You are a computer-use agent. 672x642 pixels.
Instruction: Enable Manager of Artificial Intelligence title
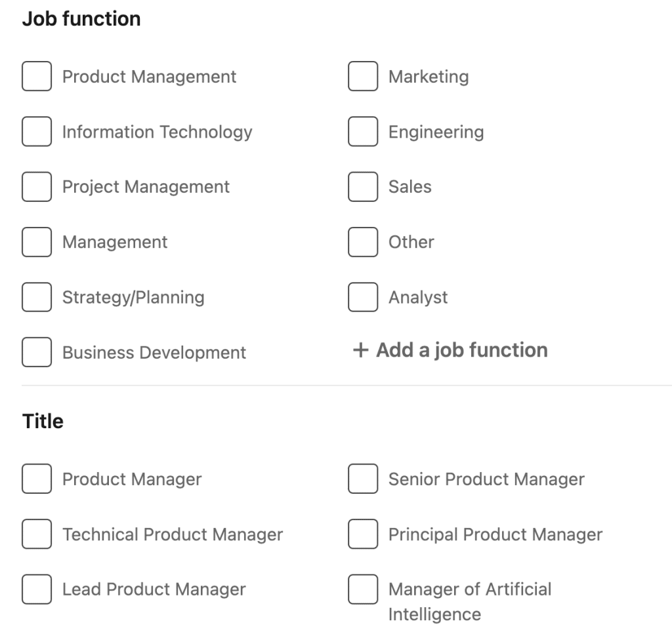[363, 590]
